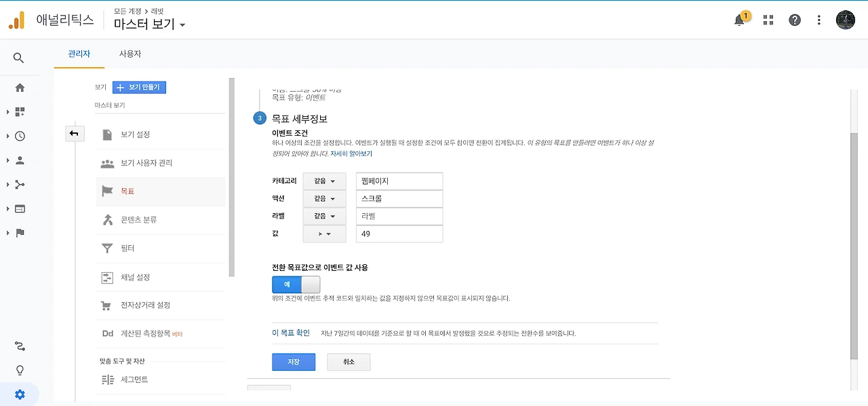
Task: Switch to the 관리자 tab
Action: [79, 54]
